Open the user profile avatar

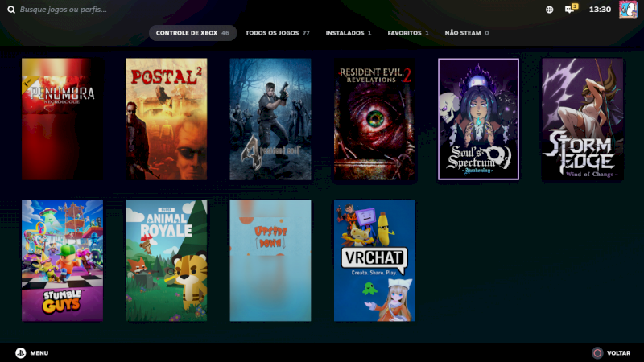point(628,10)
